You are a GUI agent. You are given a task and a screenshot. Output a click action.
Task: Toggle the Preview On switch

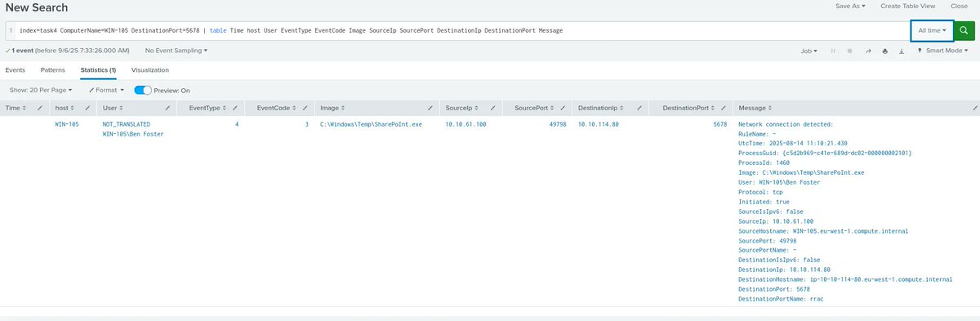143,90
